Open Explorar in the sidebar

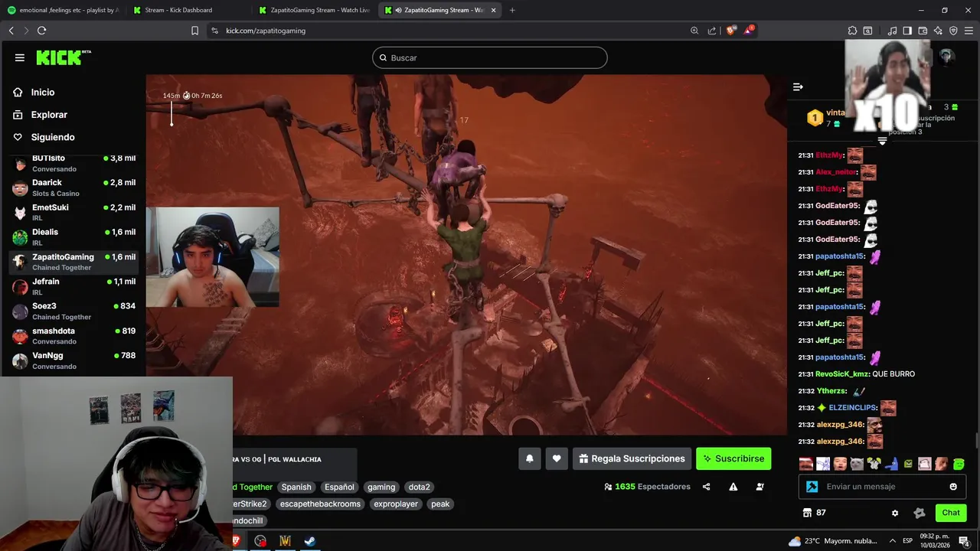point(49,115)
